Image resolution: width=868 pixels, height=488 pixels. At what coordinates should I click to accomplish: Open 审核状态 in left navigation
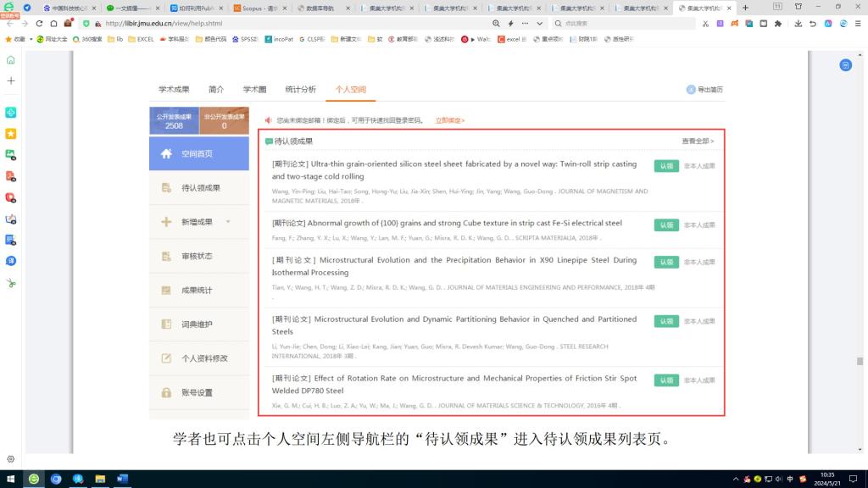click(199, 256)
